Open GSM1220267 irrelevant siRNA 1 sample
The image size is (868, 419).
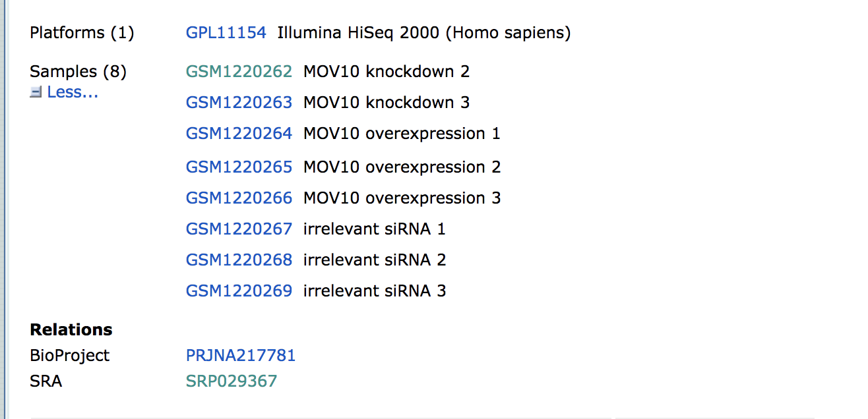pos(239,229)
